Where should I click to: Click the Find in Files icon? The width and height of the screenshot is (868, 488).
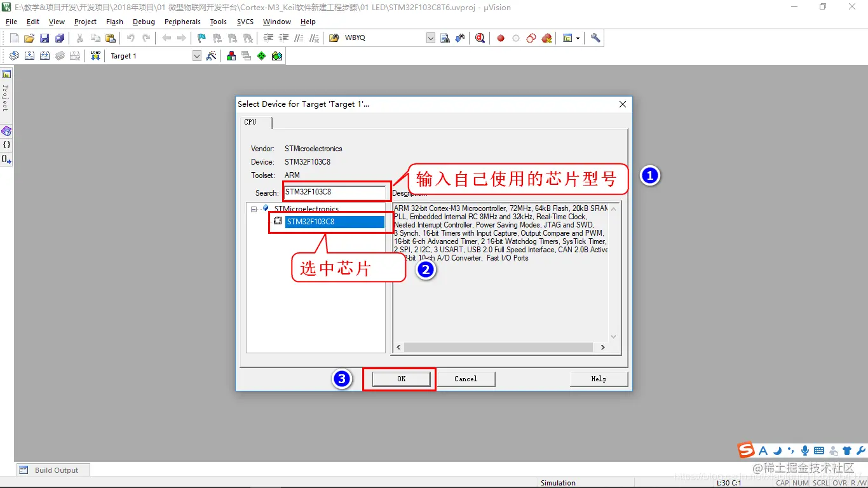333,38
